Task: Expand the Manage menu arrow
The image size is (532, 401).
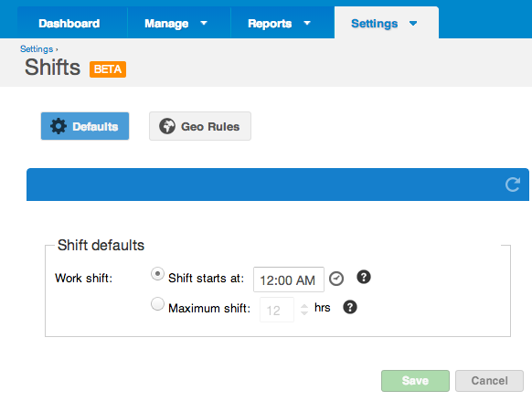Action: (204, 23)
